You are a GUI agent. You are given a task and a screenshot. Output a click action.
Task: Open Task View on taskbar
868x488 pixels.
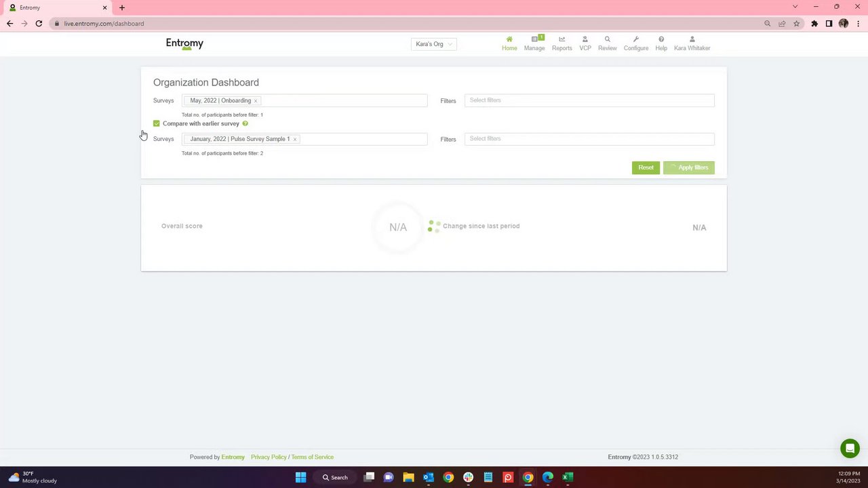coord(369,477)
